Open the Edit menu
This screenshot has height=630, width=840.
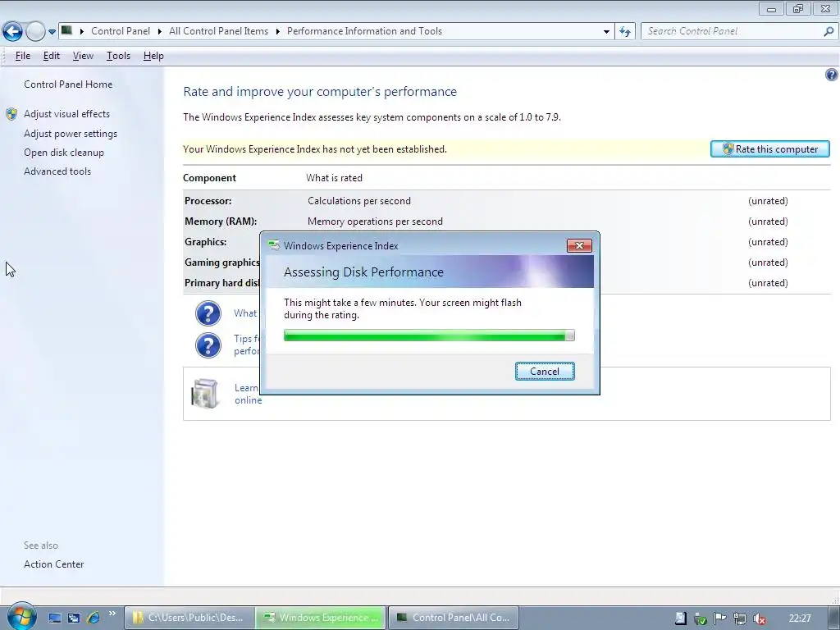pos(52,56)
